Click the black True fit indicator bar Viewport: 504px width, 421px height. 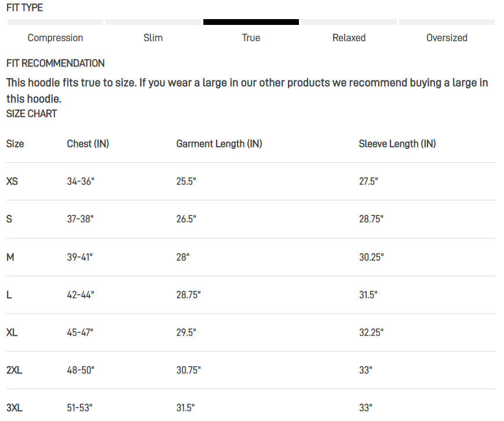251,22
